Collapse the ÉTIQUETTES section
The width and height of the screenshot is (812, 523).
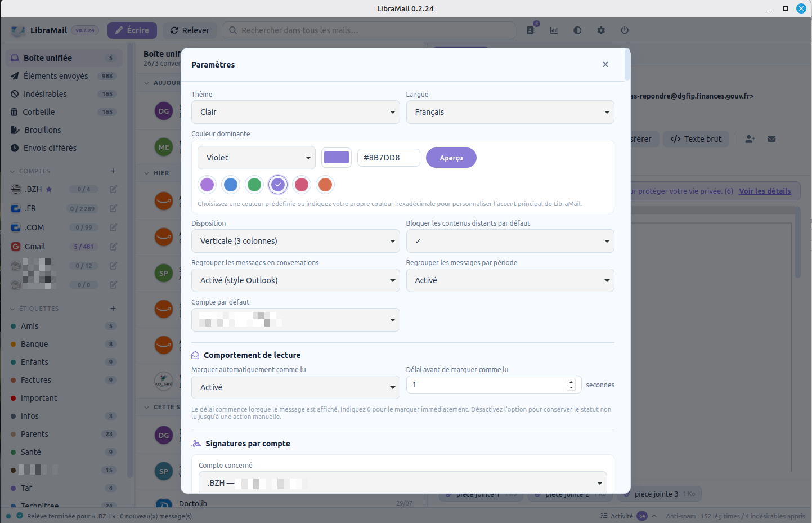[x=12, y=309]
